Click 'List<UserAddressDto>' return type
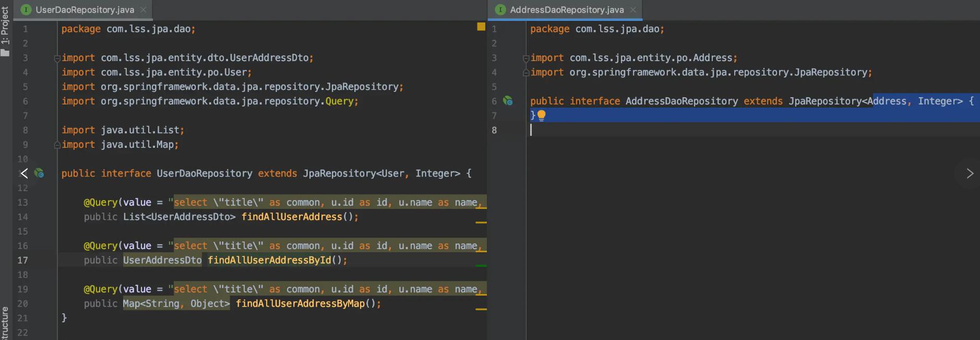Image resolution: width=980 pixels, height=340 pixels. click(x=180, y=217)
